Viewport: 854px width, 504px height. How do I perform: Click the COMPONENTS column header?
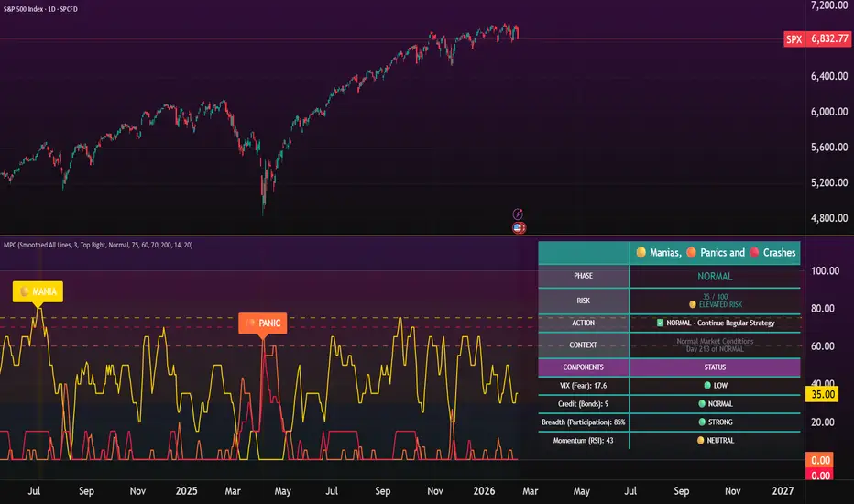click(583, 367)
